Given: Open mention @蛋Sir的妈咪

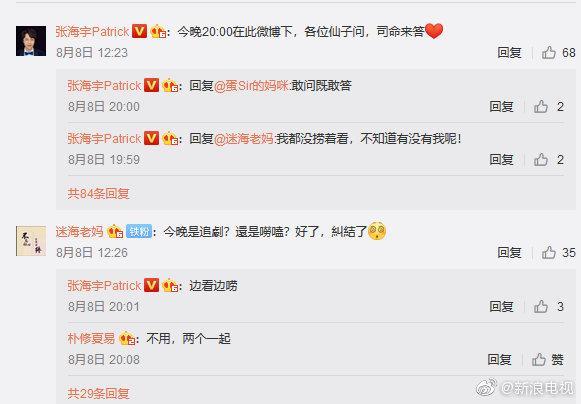Looking at the screenshot, I should [251, 86].
